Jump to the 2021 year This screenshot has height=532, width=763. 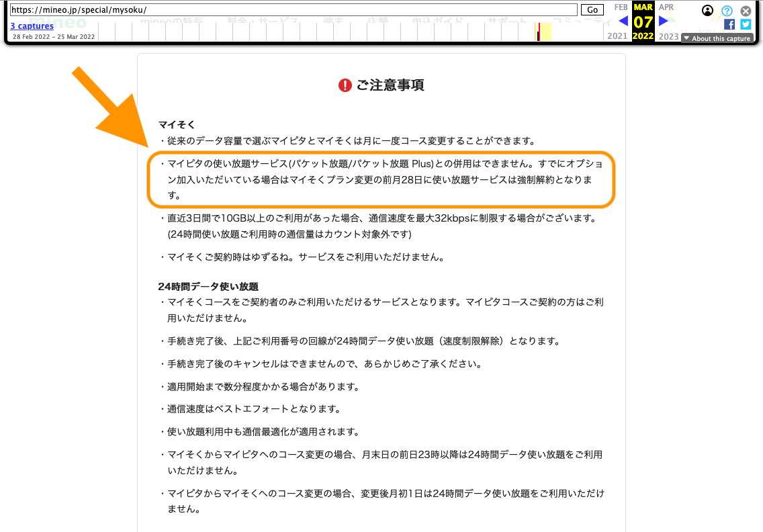pos(617,36)
